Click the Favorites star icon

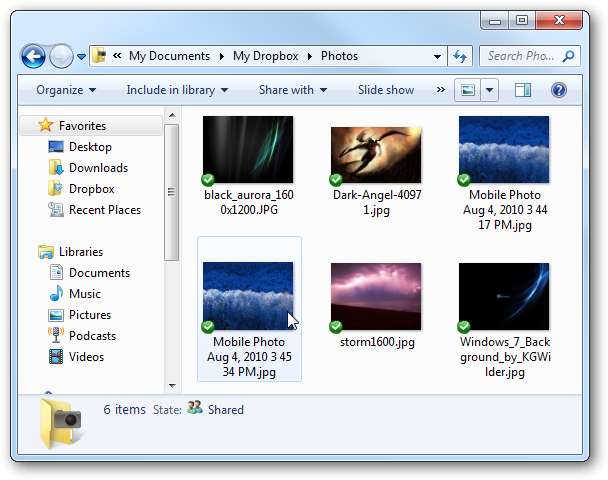[45, 125]
